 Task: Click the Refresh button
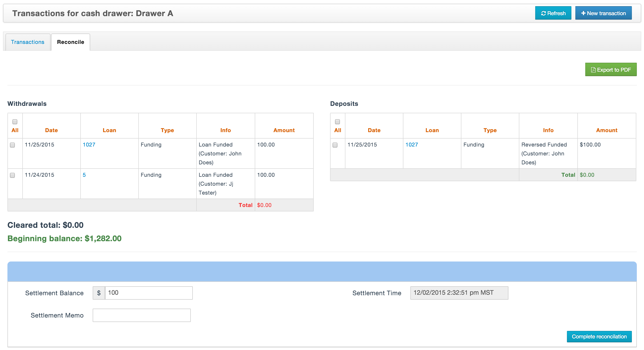click(x=553, y=13)
